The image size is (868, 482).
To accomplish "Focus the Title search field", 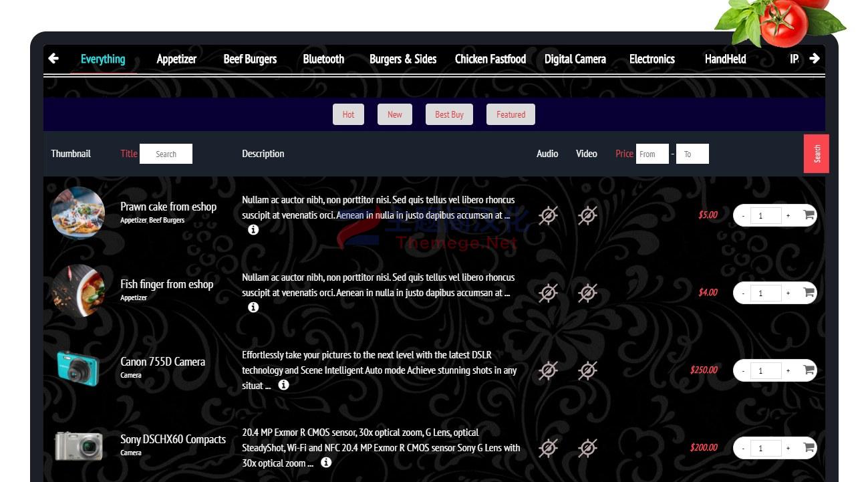I will (166, 154).
